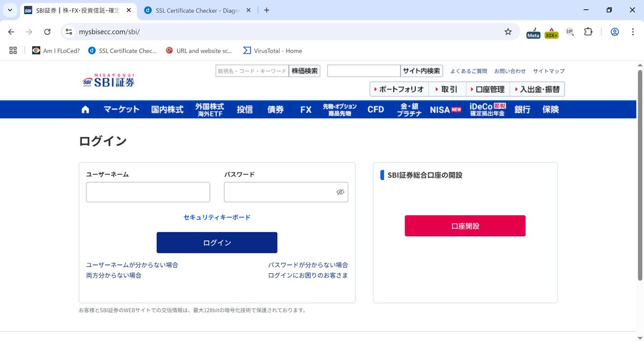Open the Chrome profile icon
644x342 pixels.
615,32
